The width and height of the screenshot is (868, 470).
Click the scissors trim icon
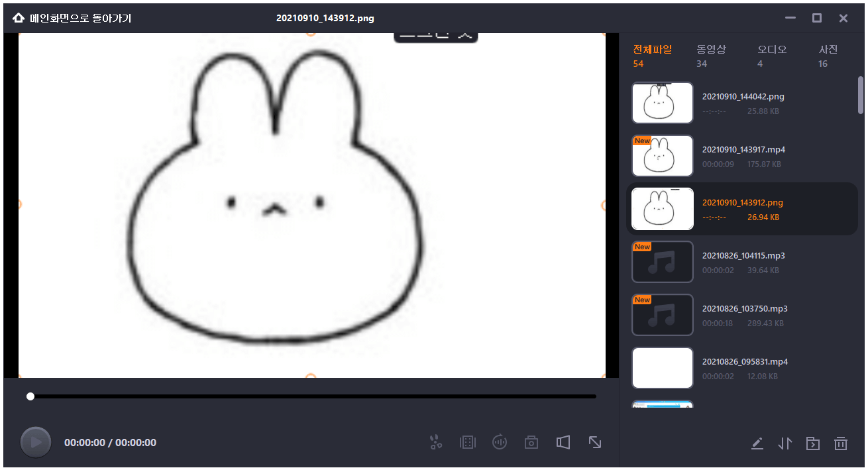(x=435, y=442)
